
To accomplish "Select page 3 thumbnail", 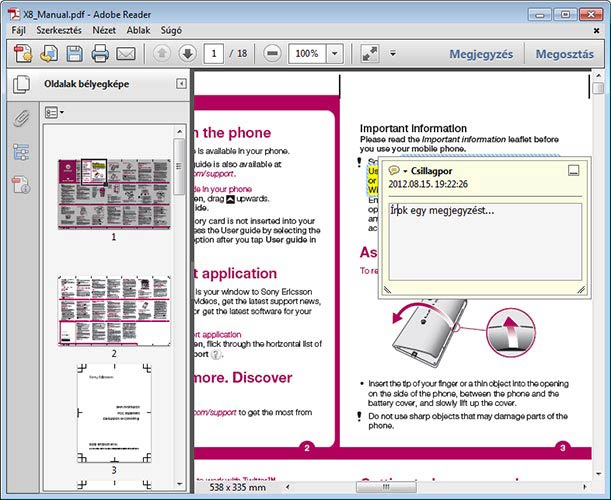I will click(114, 413).
